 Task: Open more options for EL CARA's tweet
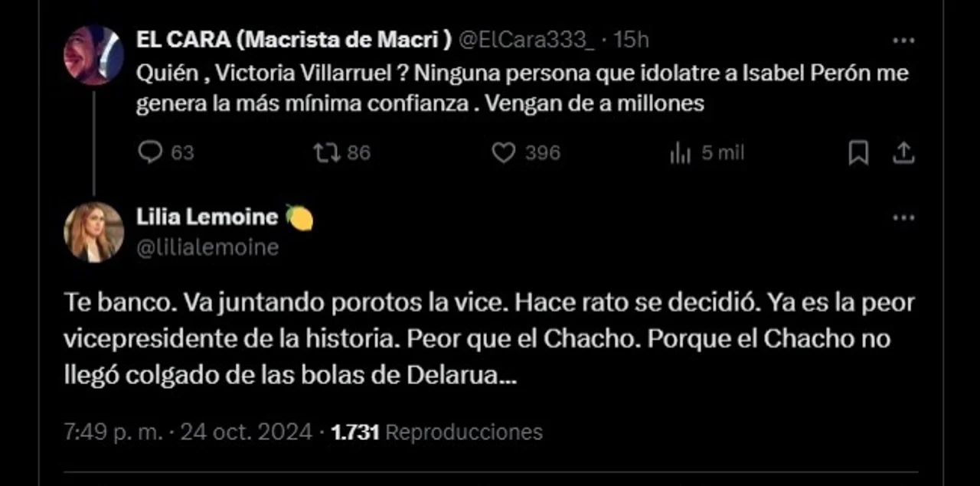pos(903,41)
